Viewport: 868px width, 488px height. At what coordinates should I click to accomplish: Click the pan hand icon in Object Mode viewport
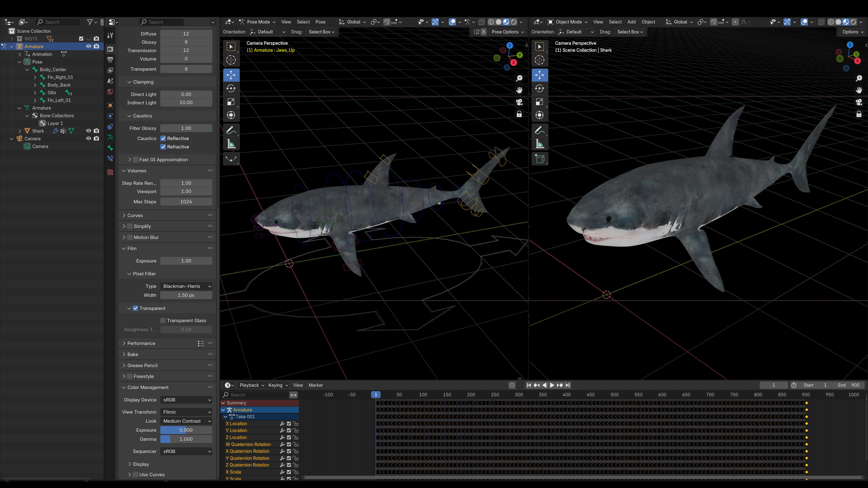coord(859,90)
